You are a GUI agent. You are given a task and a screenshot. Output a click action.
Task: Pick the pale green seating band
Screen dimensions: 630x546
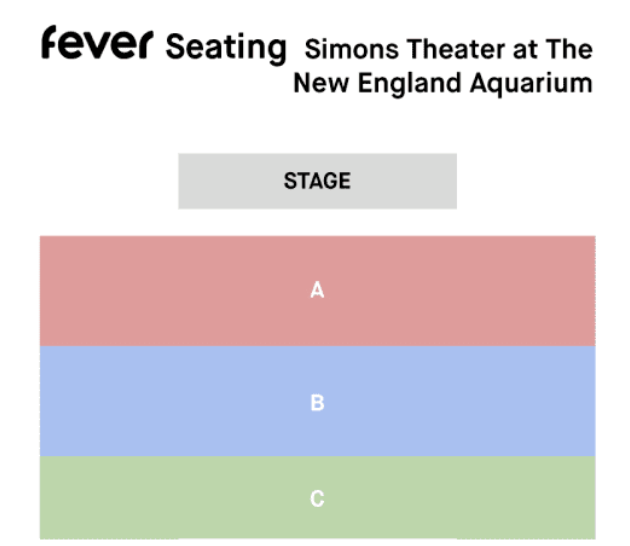pos(317,497)
